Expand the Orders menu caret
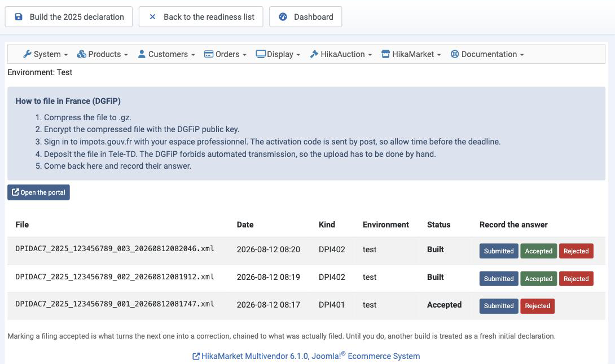The image size is (615, 364). [244, 55]
